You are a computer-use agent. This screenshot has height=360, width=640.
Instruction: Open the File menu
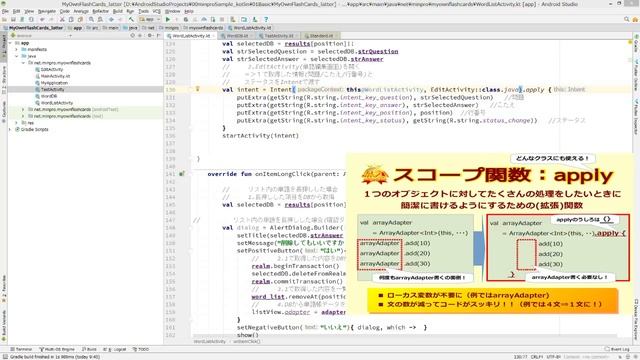pyautogui.click(x=5, y=11)
